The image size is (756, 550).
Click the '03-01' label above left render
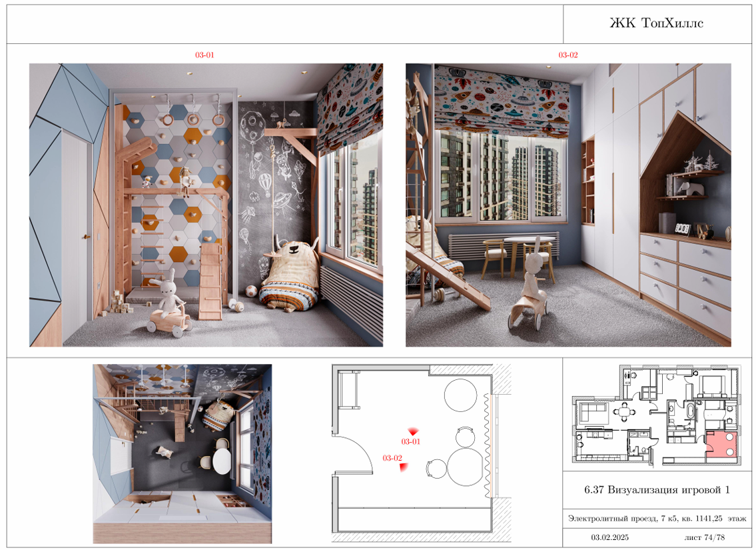[x=204, y=55]
